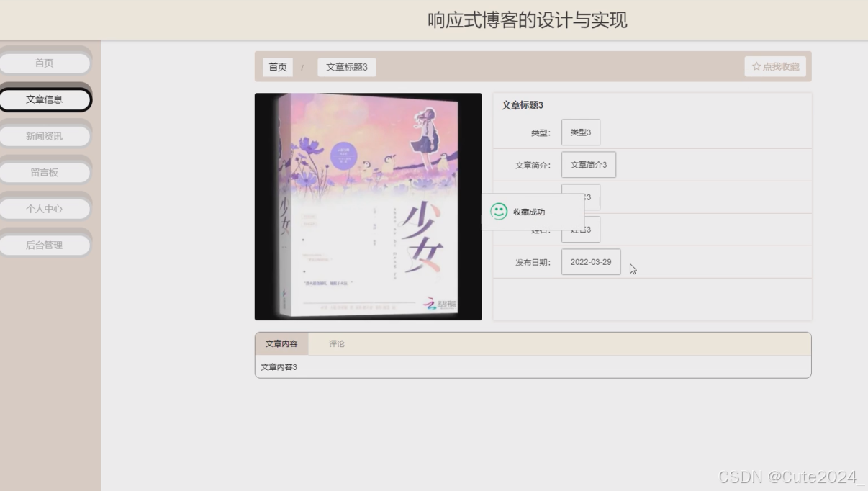This screenshot has width=868, height=491.
Task: Click the page title 响应式博客的设计与实现
Action: [x=528, y=20]
